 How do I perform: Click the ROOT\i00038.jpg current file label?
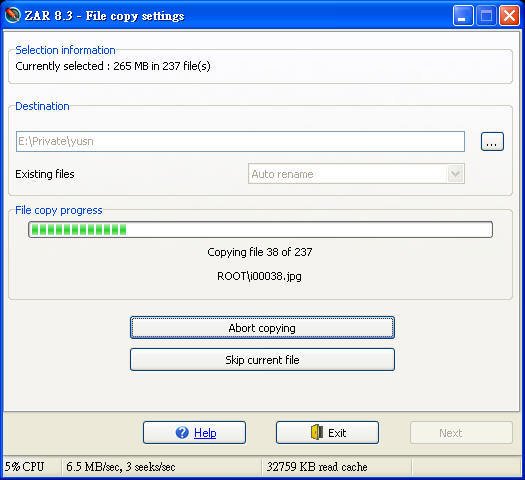click(259, 276)
